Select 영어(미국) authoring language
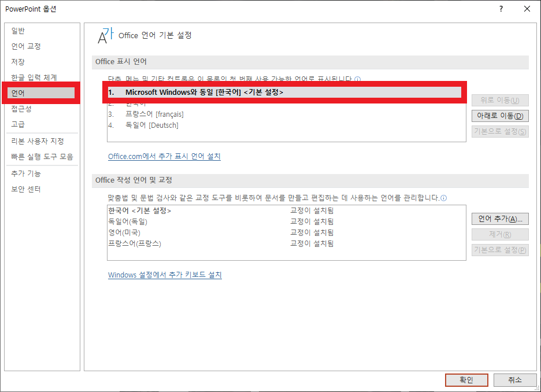Viewport: 541px width, 392px height. 286,232
